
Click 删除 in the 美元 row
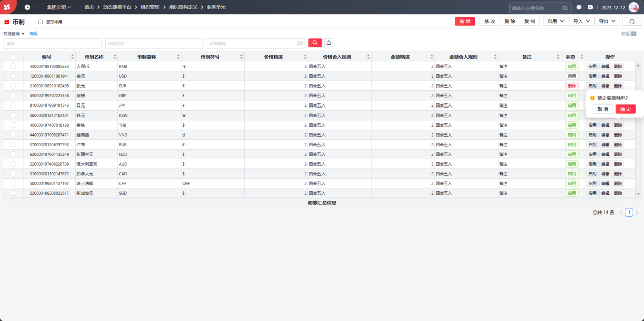tap(618, 76)
